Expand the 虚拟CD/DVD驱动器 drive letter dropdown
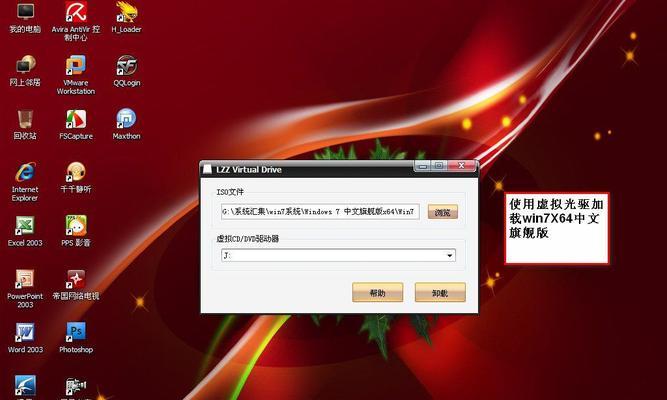This screenshot has width=667, height=400. [450, 255]
